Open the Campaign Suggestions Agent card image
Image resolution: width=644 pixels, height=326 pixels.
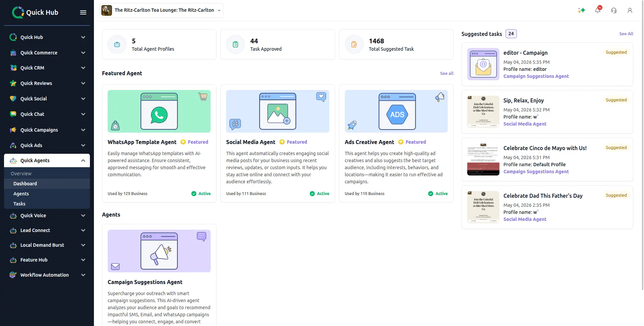point(159,251)
